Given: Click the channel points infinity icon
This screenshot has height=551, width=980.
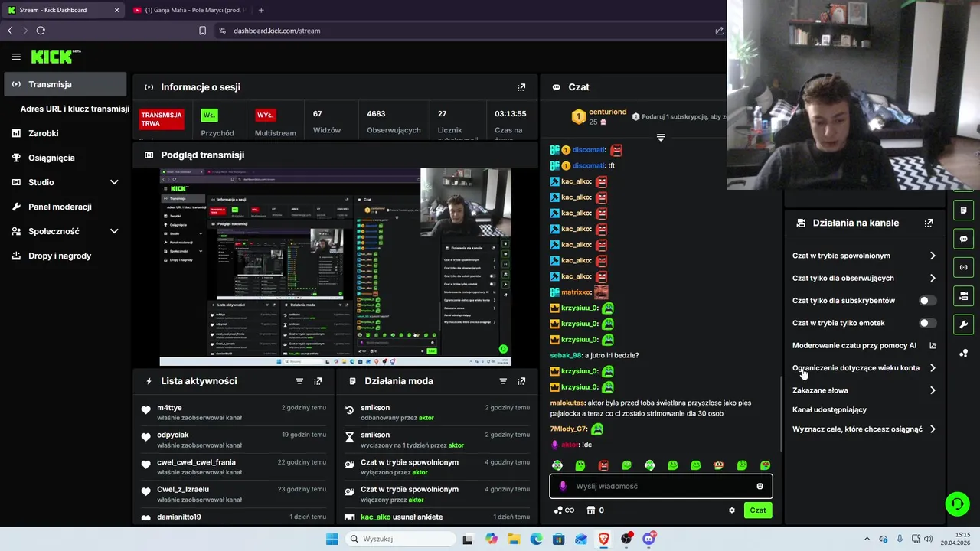Looking at the screenshot, I should point(564,510).
